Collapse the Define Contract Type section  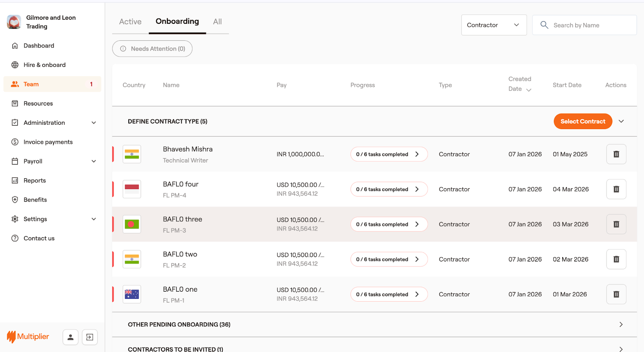621,121
